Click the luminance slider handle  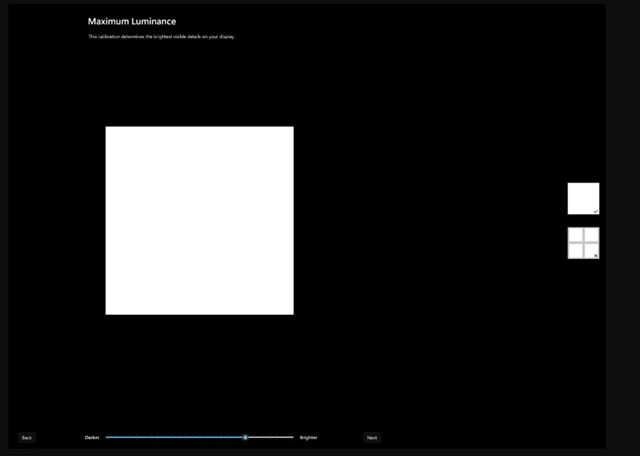coord(245,437)
